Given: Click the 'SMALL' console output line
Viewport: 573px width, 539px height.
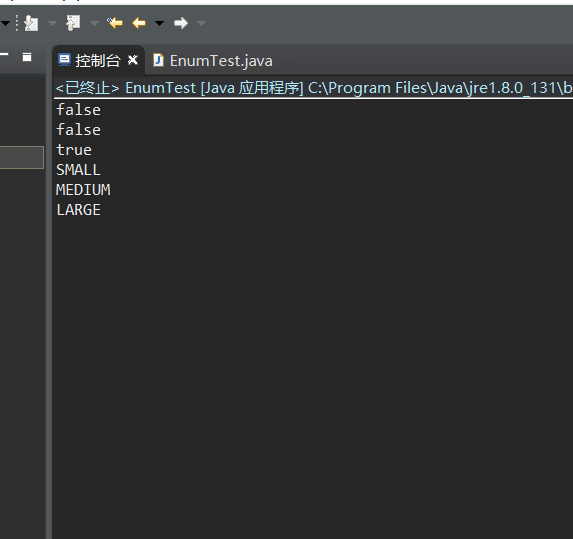Looking at the screenshot, I should point(78,170).
